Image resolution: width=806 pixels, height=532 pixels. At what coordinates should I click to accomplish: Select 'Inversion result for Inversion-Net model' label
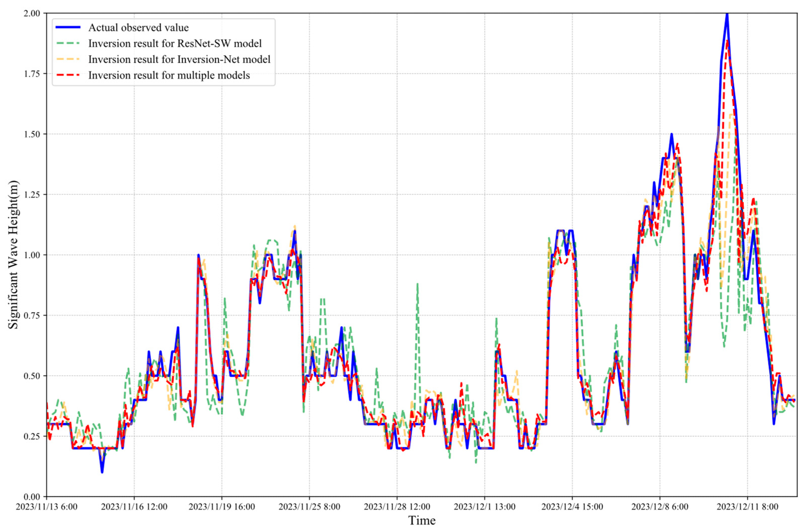click(179, 59)
